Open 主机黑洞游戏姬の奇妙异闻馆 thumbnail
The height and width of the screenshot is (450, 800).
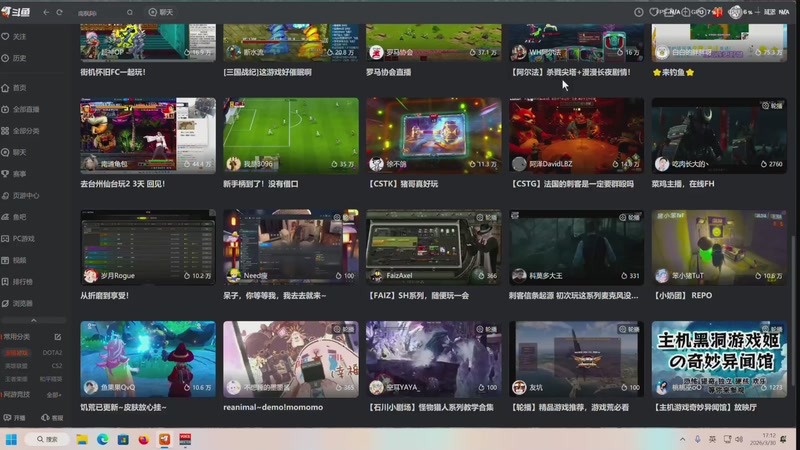coord(719,359)
